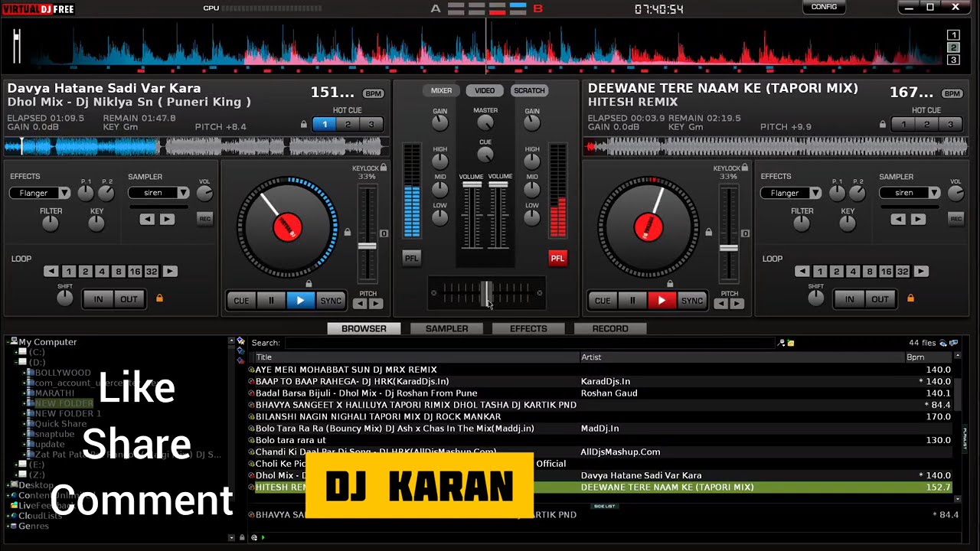Toggle left deck keylock padlock
980x551 pixels.
[x=384, y=168]
